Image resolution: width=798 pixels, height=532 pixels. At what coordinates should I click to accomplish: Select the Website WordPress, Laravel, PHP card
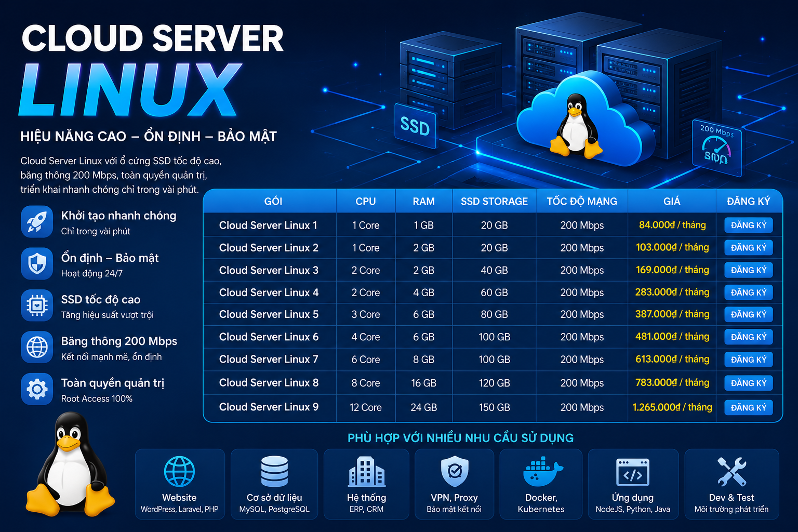tap(180, 484)
